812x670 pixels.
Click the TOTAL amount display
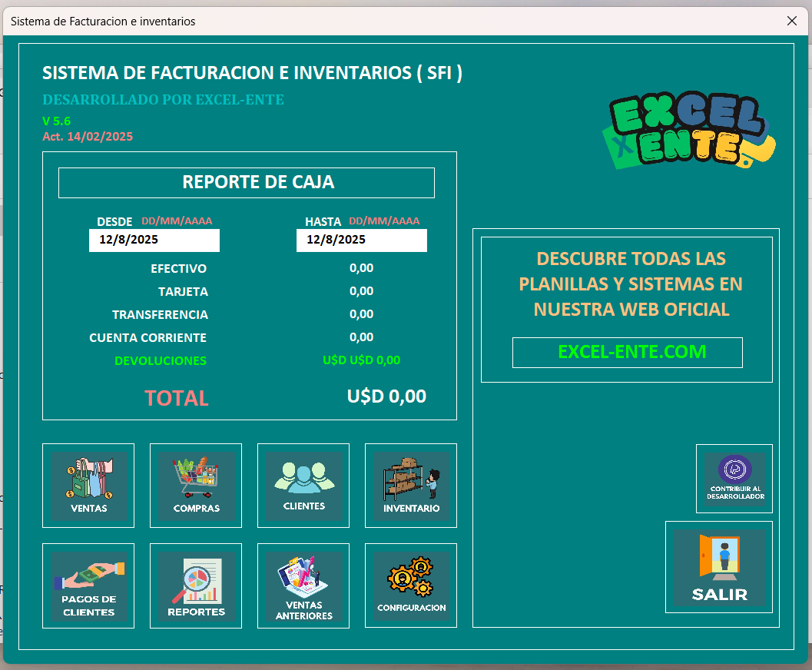point(386,396)
